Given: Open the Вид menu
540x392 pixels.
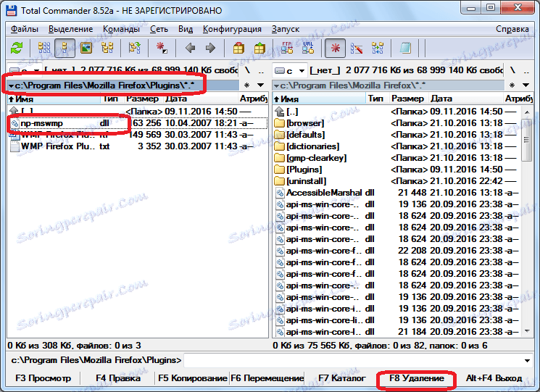Looking at the screenshot, I should click(186, 29).
